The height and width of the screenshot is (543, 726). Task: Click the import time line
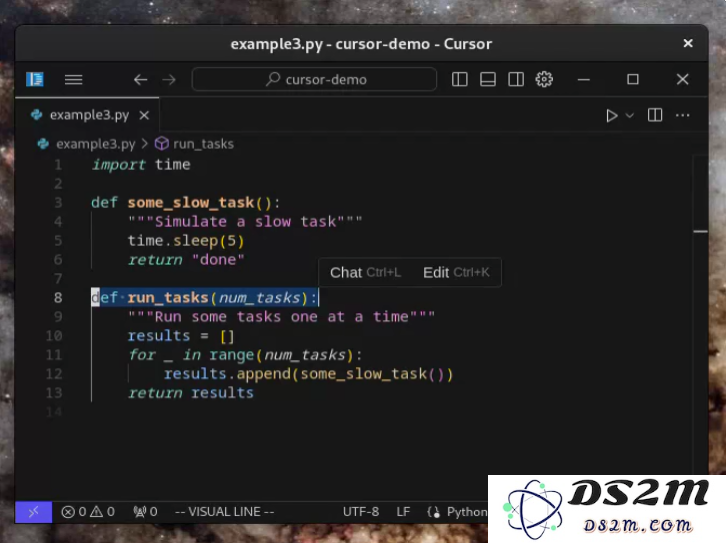coord(141,164)
